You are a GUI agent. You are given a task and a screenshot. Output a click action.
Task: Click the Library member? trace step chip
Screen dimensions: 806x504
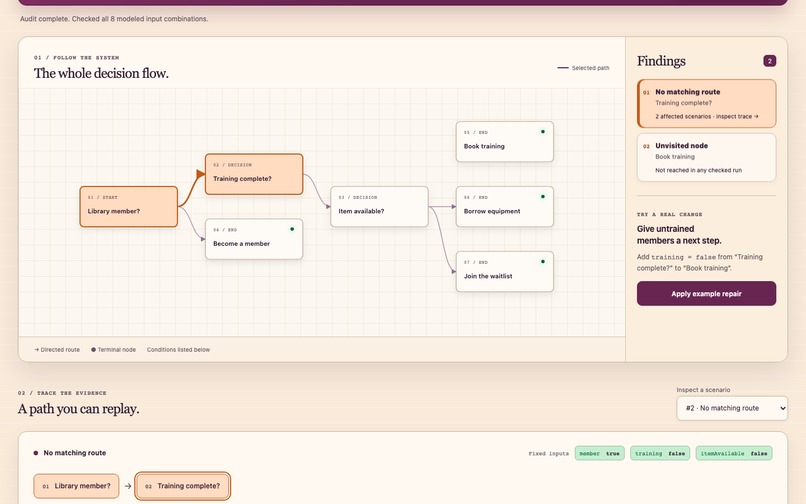[x=76, y=485]
